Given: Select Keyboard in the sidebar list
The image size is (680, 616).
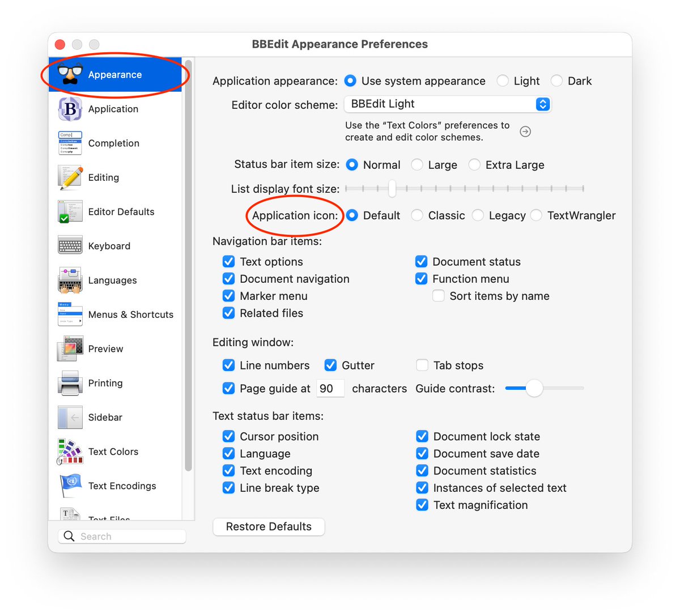Looking at the screenshot, I should click(x=116, y=246).
